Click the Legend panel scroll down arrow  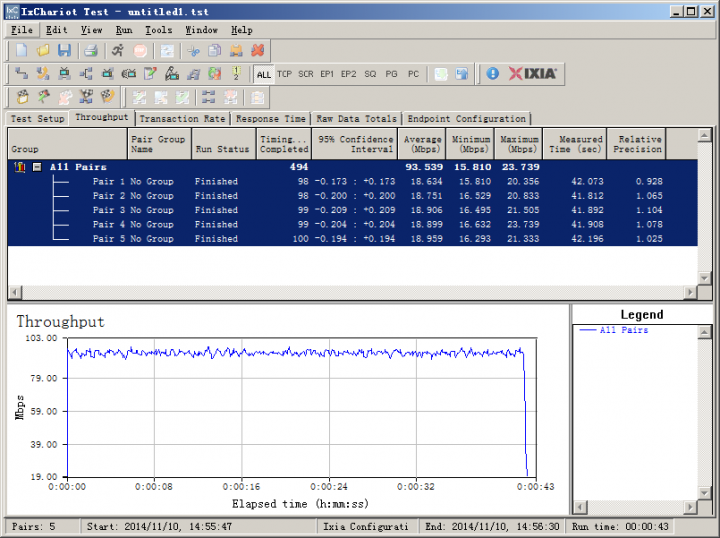coord(704,493)
